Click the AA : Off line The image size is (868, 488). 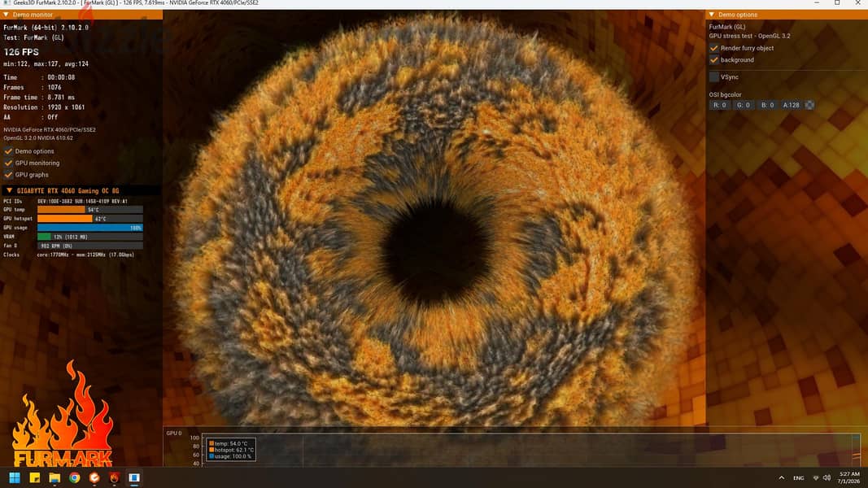(30, 117)
